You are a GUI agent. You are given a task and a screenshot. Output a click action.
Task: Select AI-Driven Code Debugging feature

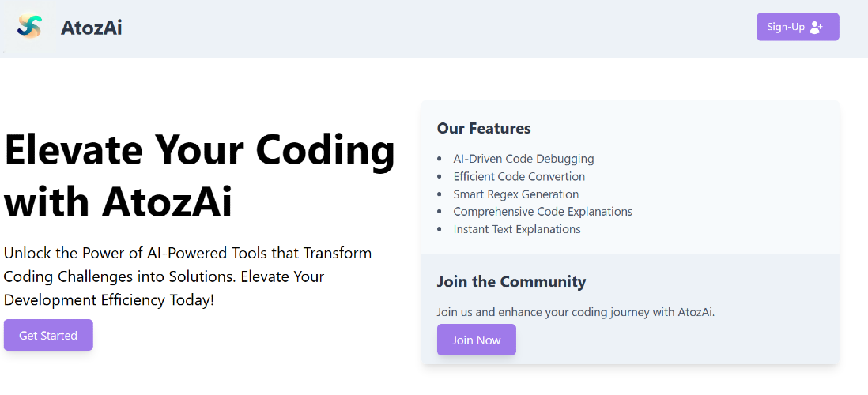click(x=523, y=159)
